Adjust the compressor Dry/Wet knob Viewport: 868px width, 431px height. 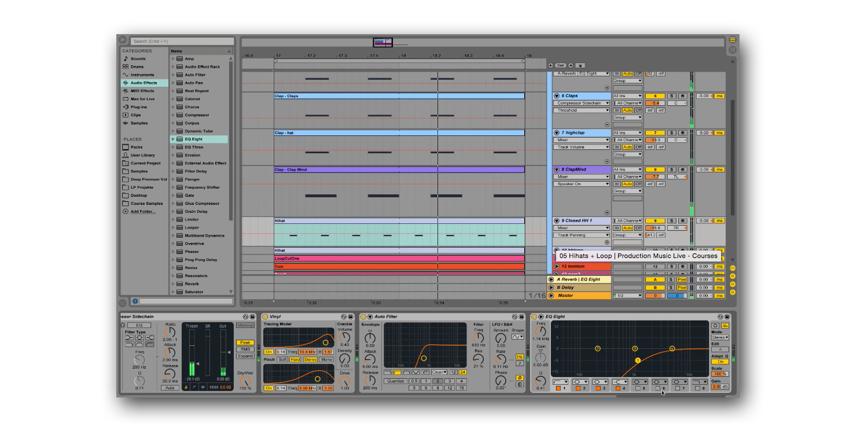pyautogui.click(x=245, y=380)
